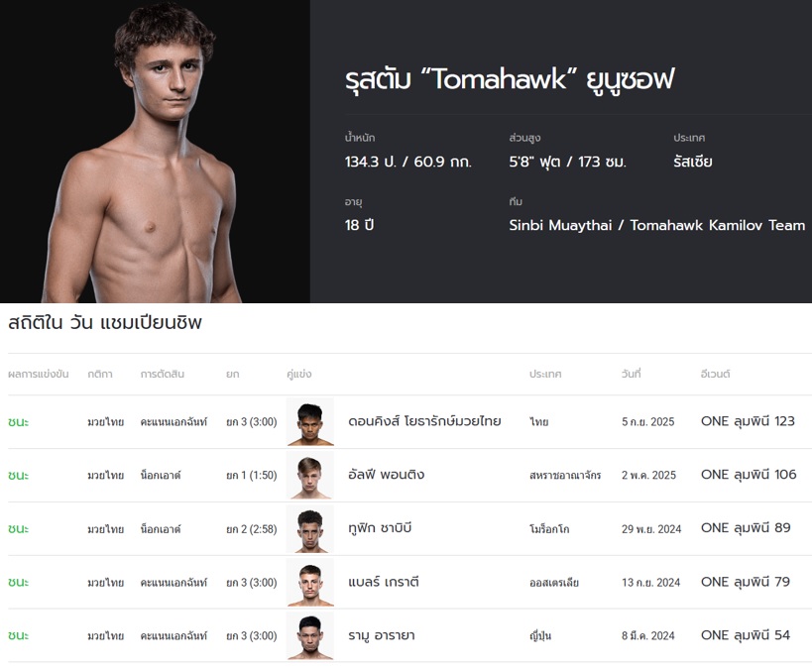
Task: Open the ONE ลุมพินี 79 event
Action: point(745,582)
